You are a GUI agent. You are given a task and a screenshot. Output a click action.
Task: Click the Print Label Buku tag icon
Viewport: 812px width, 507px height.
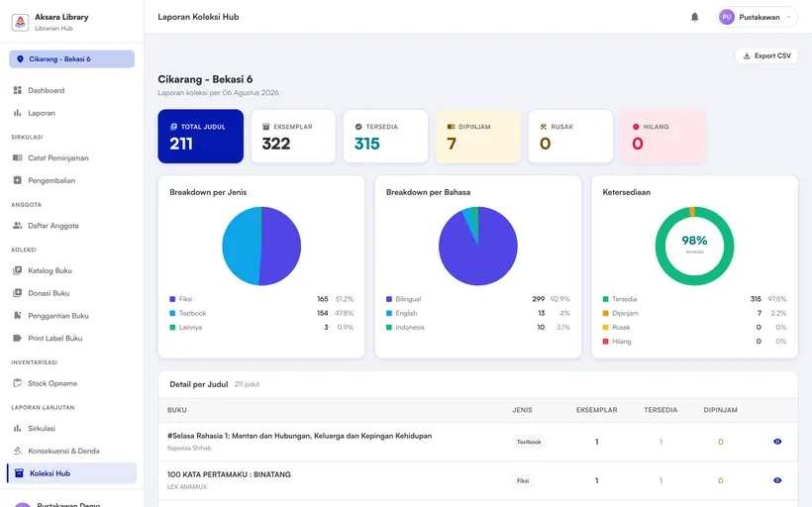(x=17, y=339)
